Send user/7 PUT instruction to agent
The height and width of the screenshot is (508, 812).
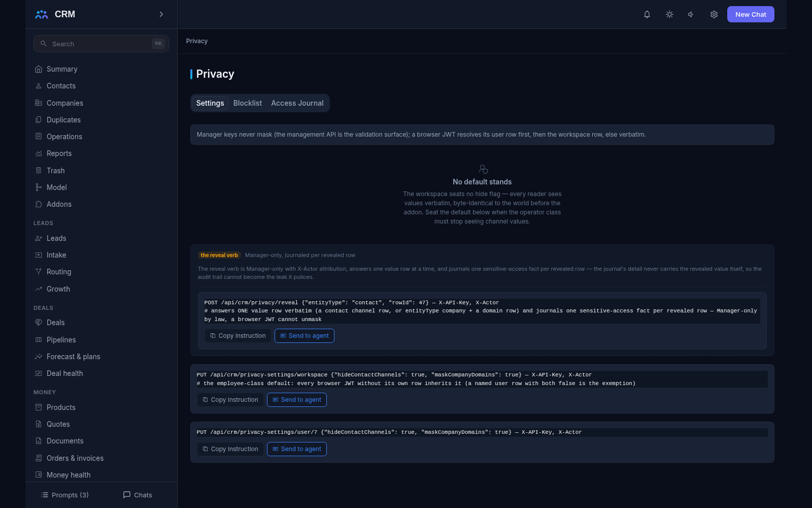coord(297,449)
